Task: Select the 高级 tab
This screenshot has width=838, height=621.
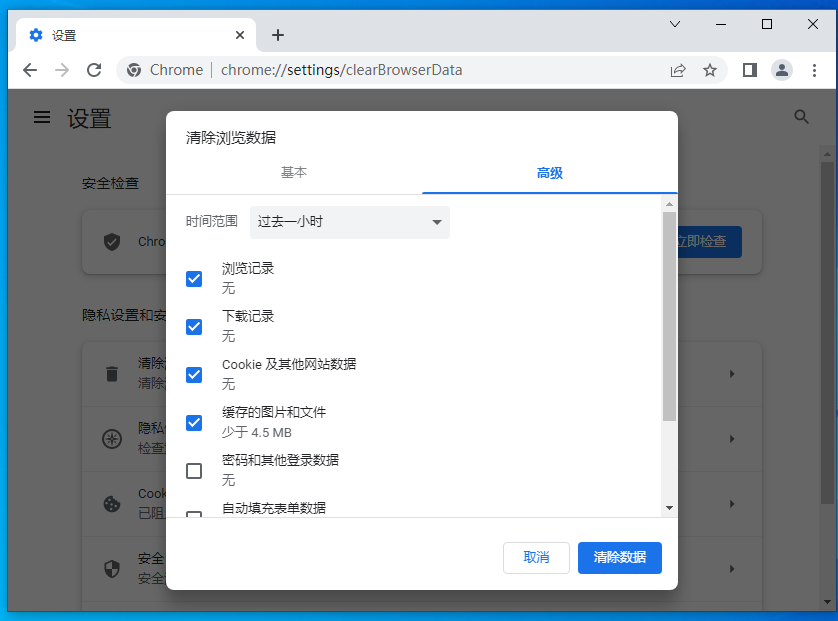Action: coord(549,173)
